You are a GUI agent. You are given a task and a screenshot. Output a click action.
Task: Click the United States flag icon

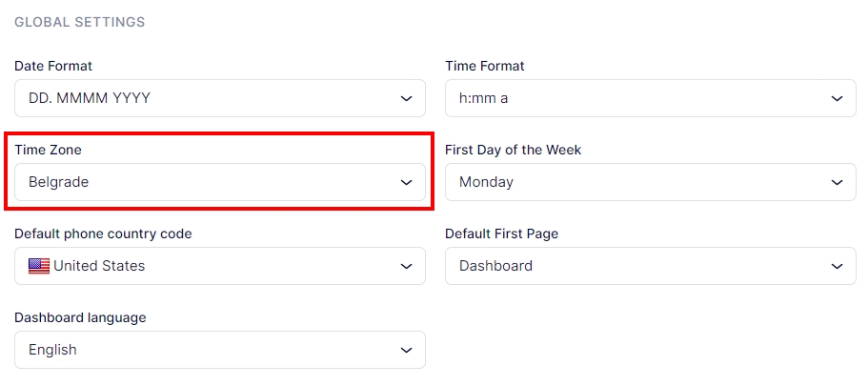39,266
